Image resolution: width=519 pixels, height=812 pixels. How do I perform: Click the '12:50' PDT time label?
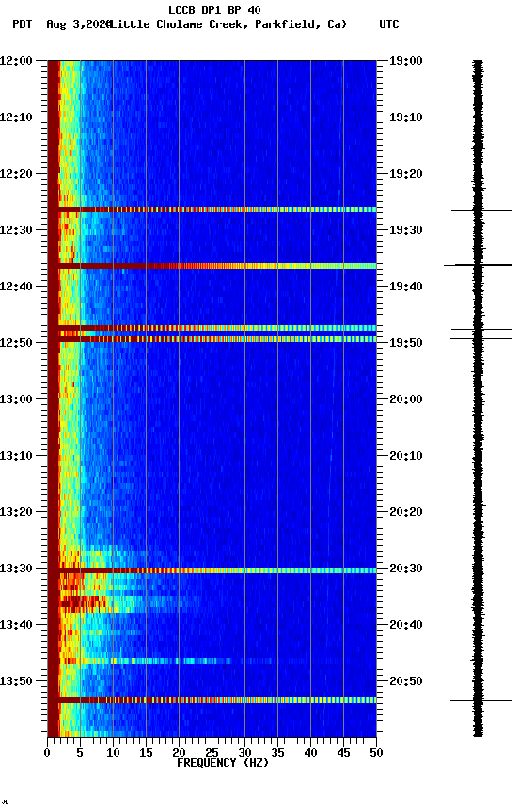(16, 343)
